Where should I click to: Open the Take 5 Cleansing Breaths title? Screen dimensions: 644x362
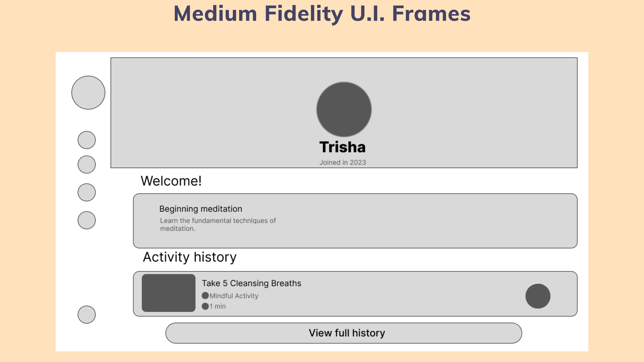pos(251,283)
